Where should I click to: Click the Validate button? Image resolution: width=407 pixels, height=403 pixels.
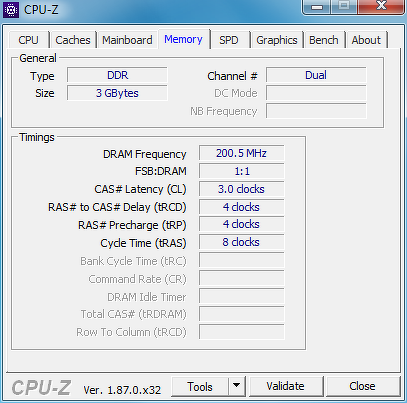pyautogui.click(x=286, y=386)
